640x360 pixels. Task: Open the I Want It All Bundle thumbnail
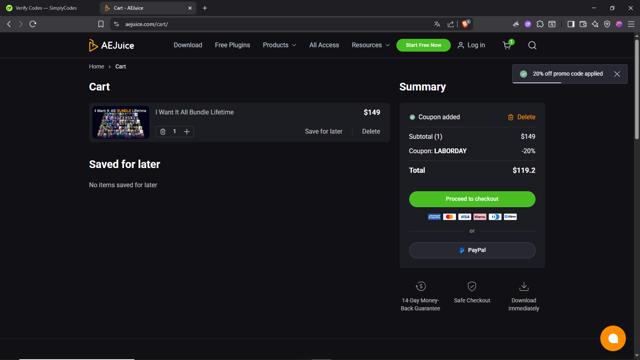tap(121, 122)
